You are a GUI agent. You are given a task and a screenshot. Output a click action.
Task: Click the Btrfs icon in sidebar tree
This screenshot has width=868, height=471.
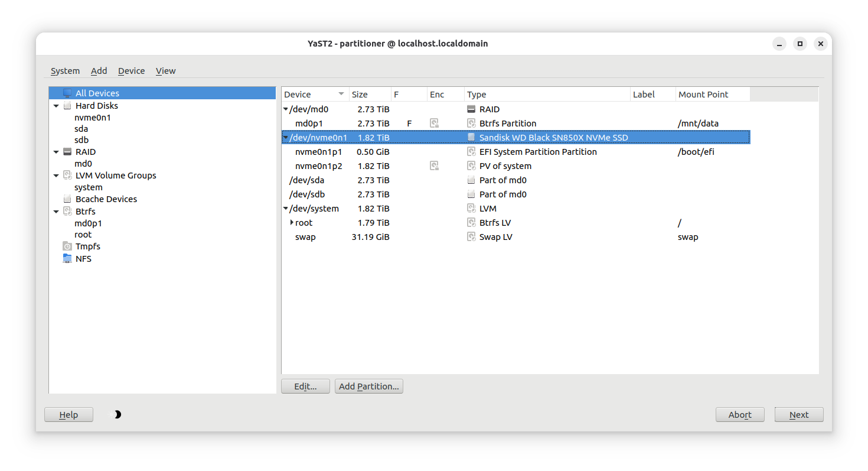[67, 212]
